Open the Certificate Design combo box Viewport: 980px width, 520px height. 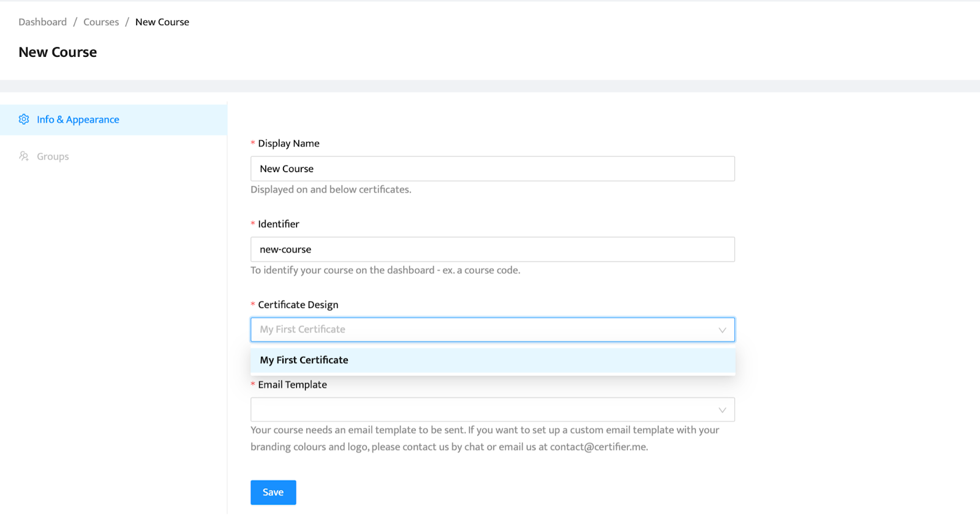pyautogui.click(x=492, y=330)
